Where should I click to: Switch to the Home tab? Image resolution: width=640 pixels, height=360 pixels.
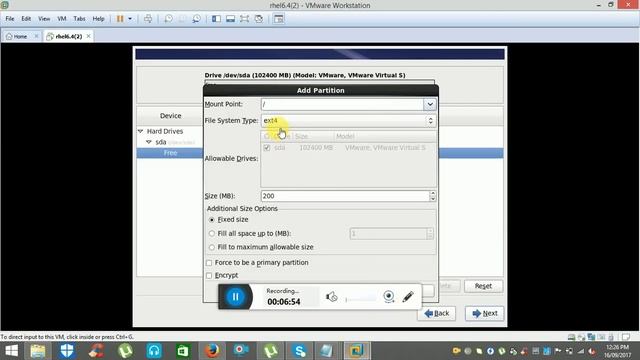[17, 36]
